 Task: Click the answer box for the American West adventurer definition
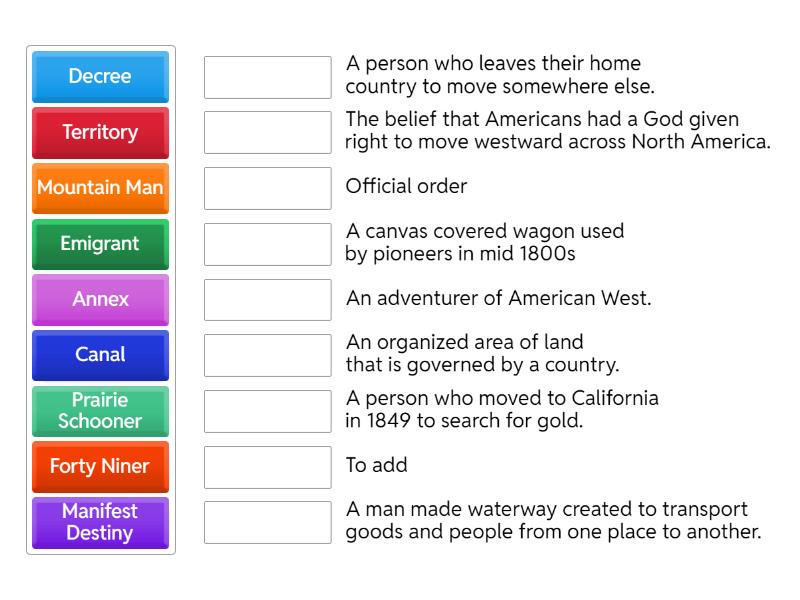tap(266, 299)
